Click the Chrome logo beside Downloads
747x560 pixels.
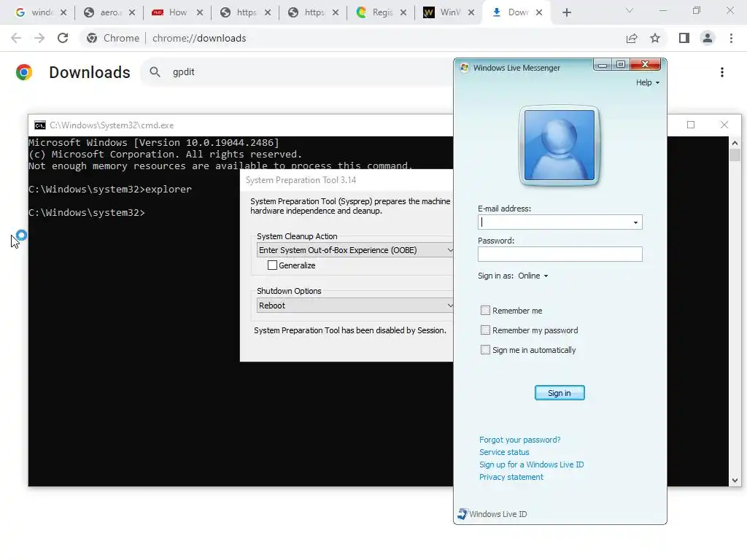click(x=24, y=72)
